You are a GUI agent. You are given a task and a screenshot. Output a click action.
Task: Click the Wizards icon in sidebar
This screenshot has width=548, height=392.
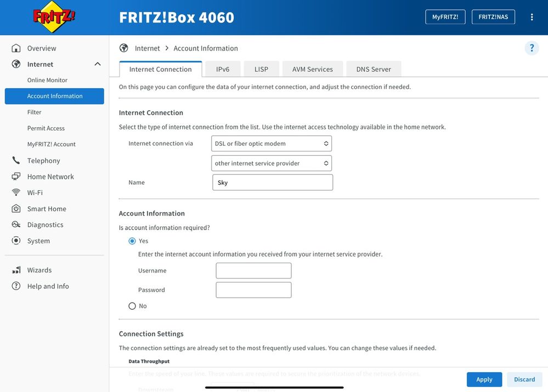pos(16,270)
